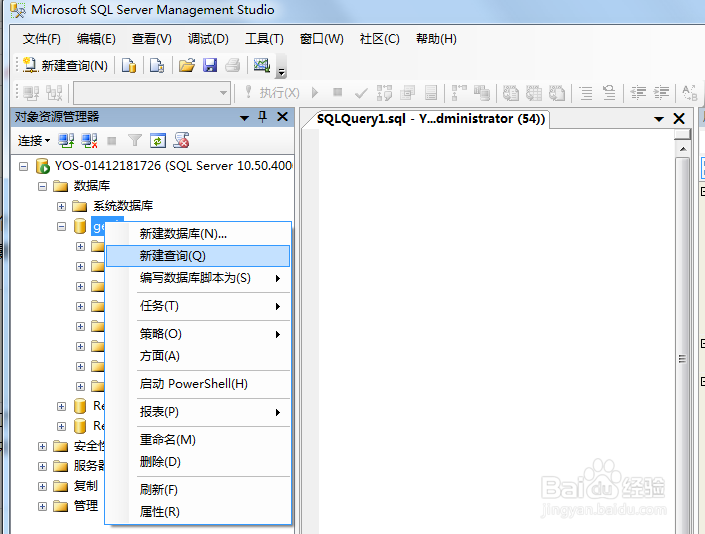Viewport: 705px width, 534px height.
Task: Open the 报表(P) submenu
Action: (198, 412)
